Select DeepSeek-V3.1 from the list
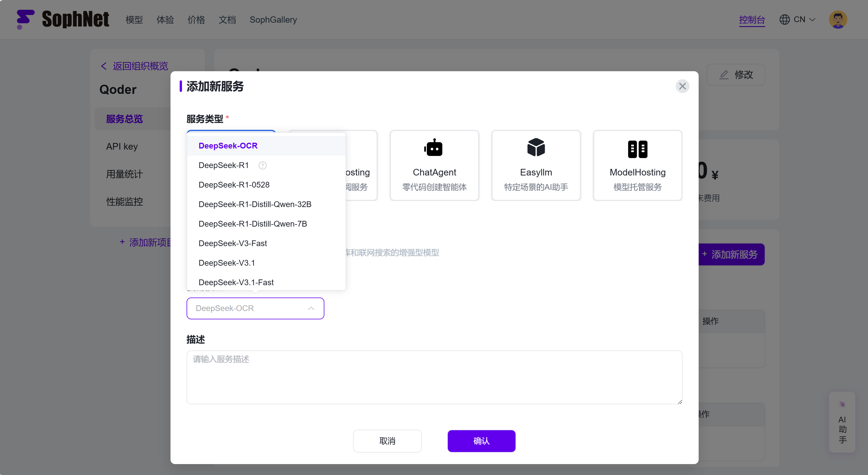 226,262
